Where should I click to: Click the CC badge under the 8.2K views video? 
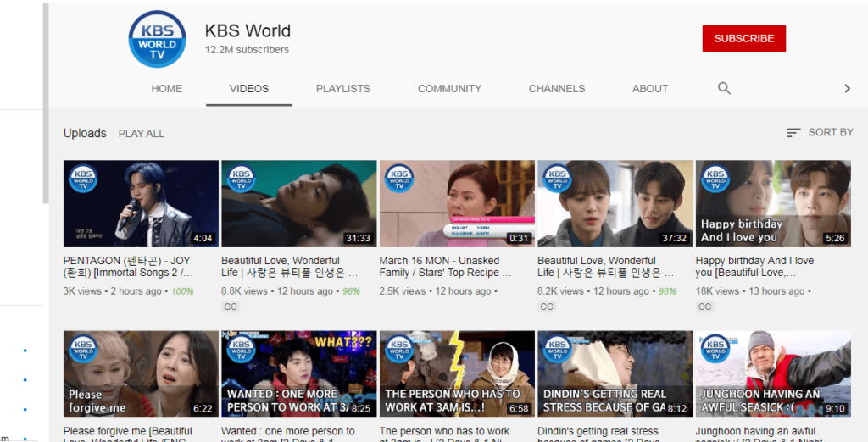pos(547,307)
